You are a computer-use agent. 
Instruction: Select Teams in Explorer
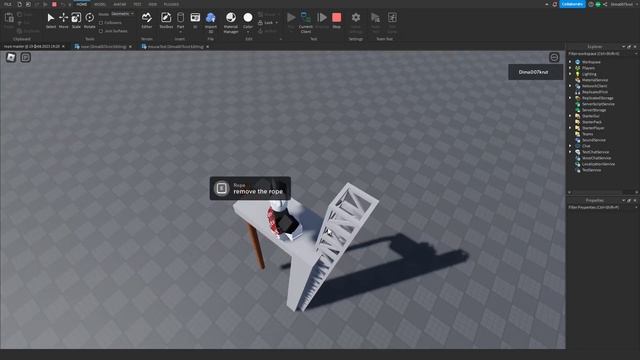(x=587, y=134)
